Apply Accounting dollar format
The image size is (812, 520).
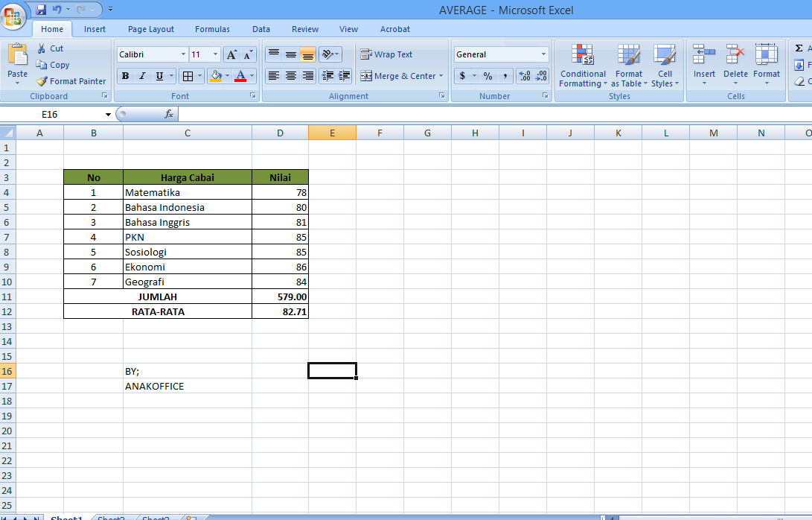(x=462, y=76)
